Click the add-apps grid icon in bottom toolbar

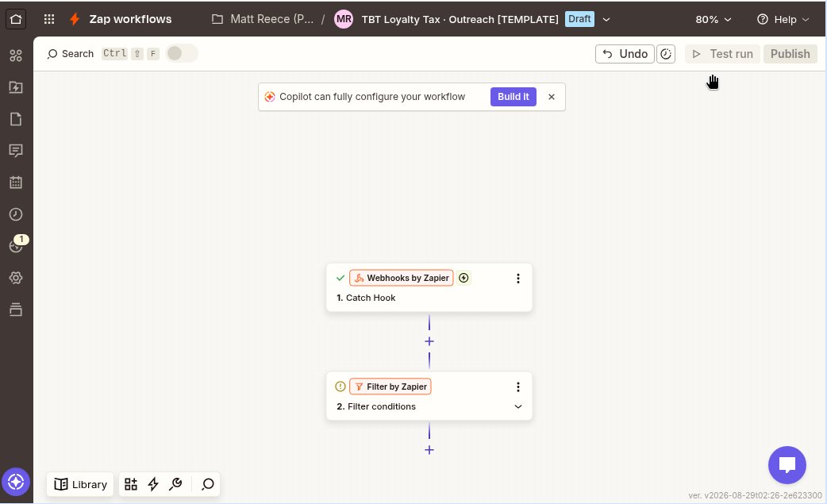[x=131, y=484]
